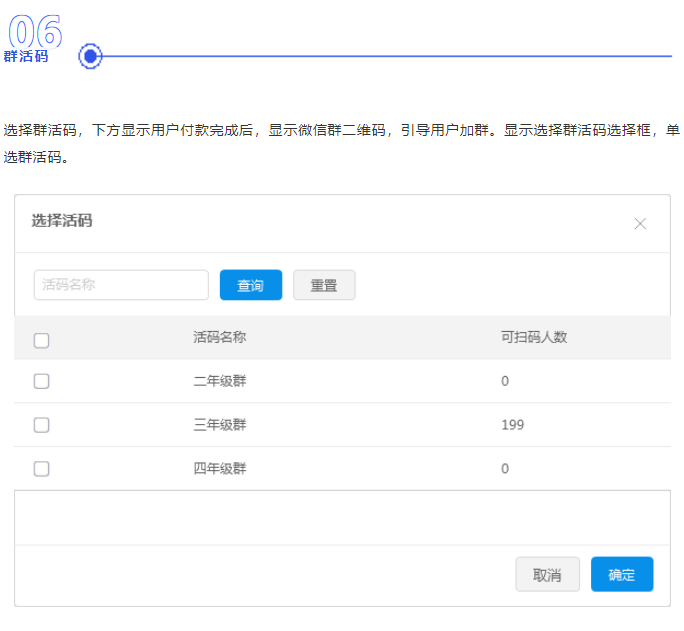Screen dimensions: 684x631
Task: Click the 重置 reset button
Action: coord(324,285)
